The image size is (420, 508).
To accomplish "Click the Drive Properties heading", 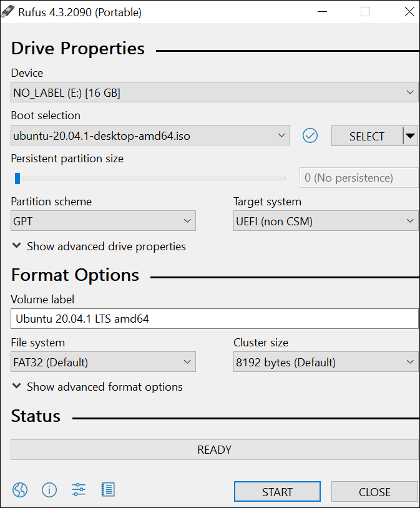I will (78, 49).
